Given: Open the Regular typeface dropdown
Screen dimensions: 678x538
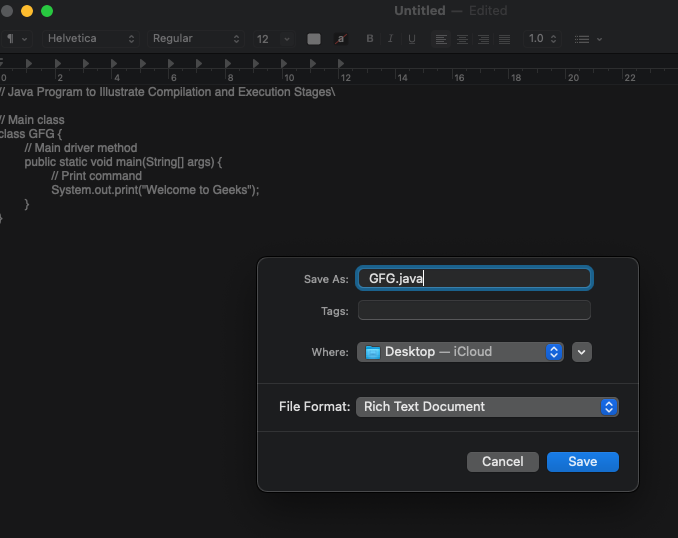Looking at the screenshot, I should [195, 39].
